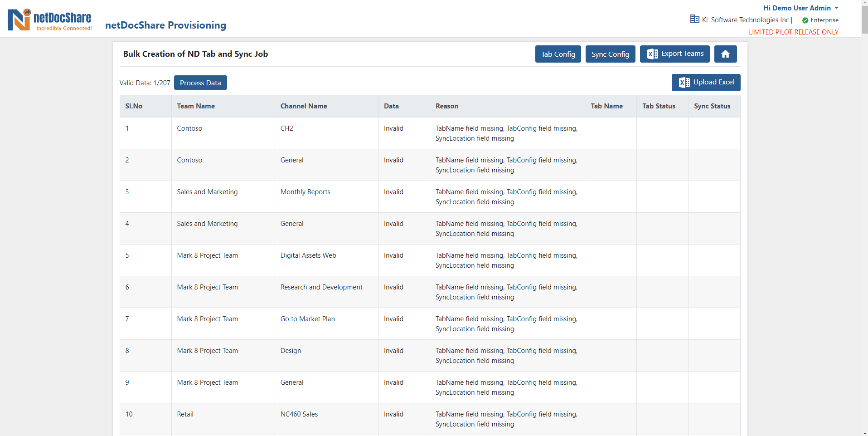Viewport: 868px width, 436px height.
Task: Click LIMITED PILOT RELEASE ONLY notice
Action: coord(794,32)
